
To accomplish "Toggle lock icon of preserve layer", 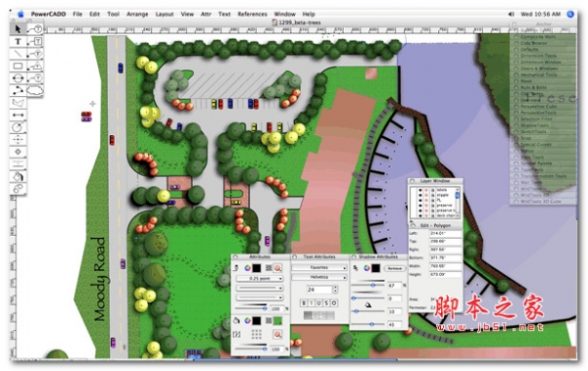I will tap(432, 206).
